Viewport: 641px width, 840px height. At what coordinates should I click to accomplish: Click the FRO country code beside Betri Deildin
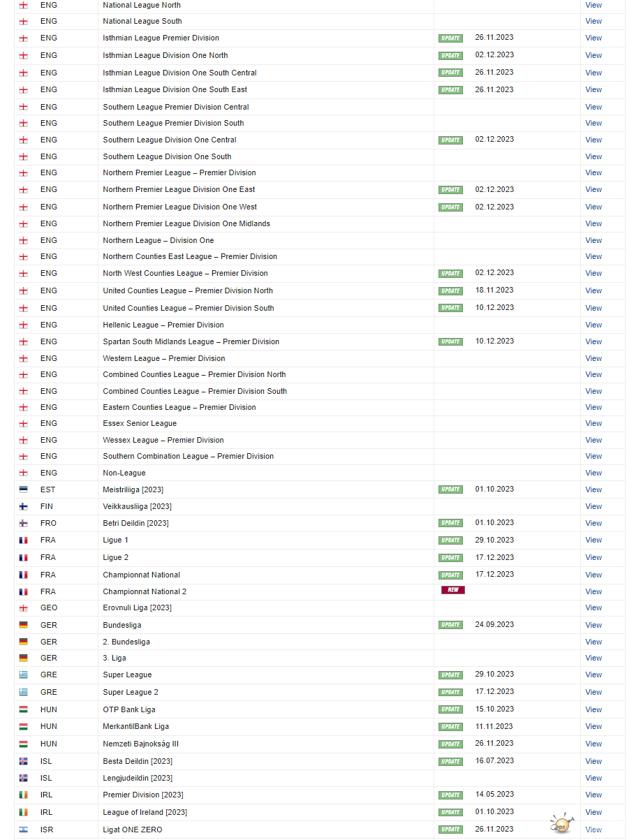point(48,523)
